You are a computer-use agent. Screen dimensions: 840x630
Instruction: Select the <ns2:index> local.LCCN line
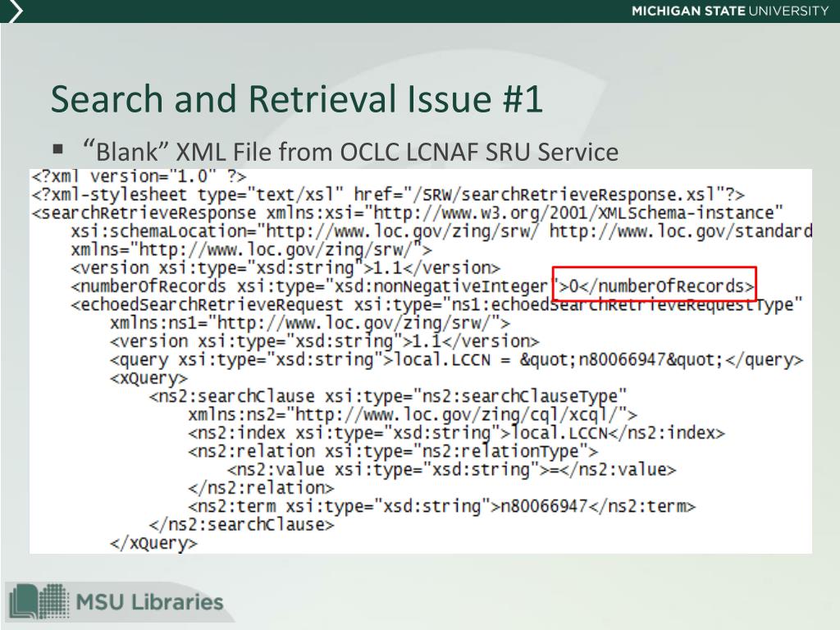456,433
